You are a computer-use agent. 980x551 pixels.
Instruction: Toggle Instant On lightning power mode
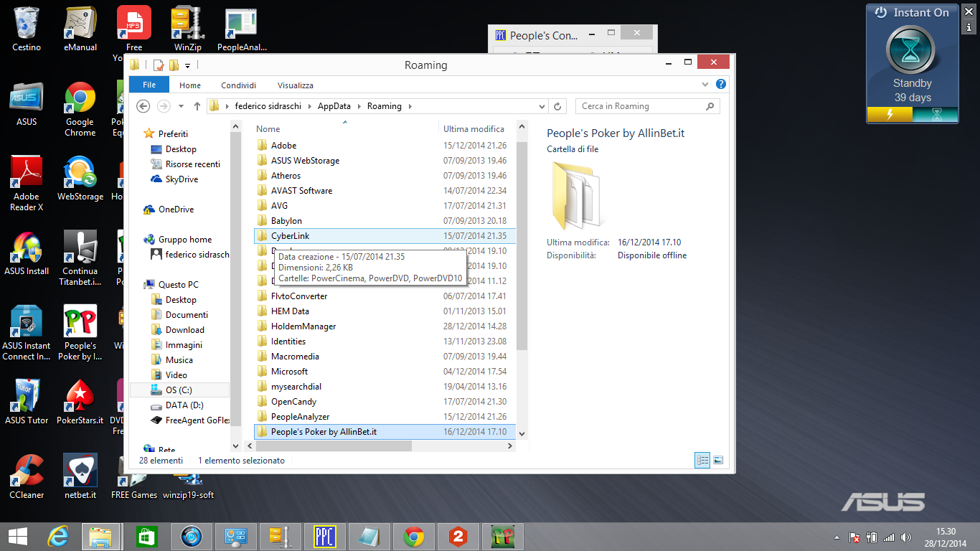pos(890,114)
